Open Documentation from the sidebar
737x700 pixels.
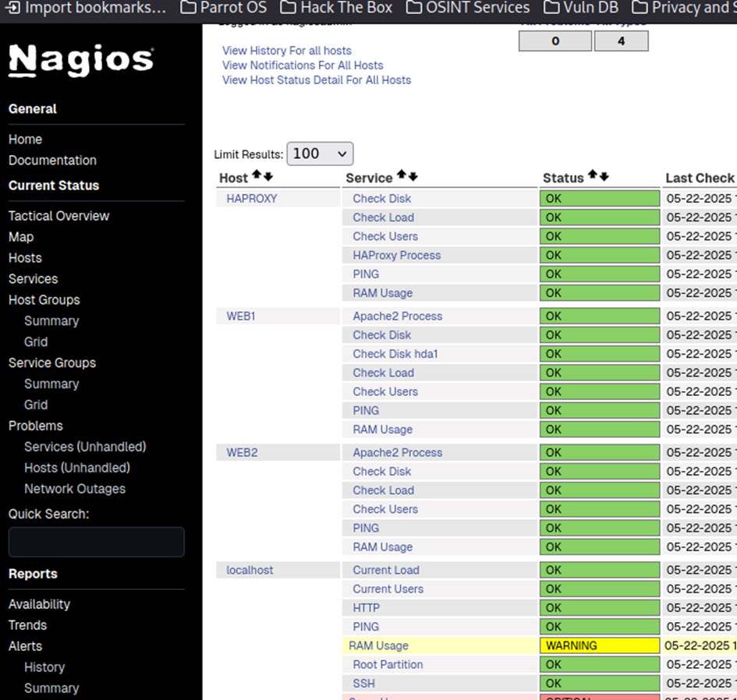coord(53,161)
